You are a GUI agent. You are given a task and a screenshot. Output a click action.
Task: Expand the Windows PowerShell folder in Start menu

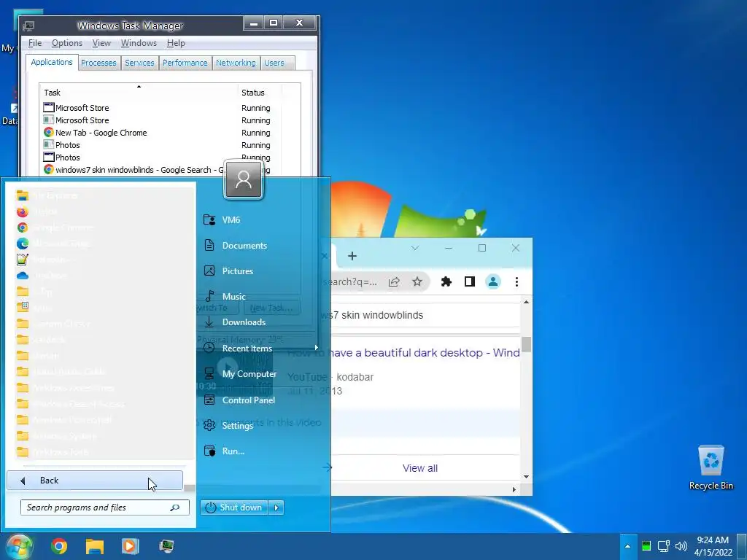[64, 419]
